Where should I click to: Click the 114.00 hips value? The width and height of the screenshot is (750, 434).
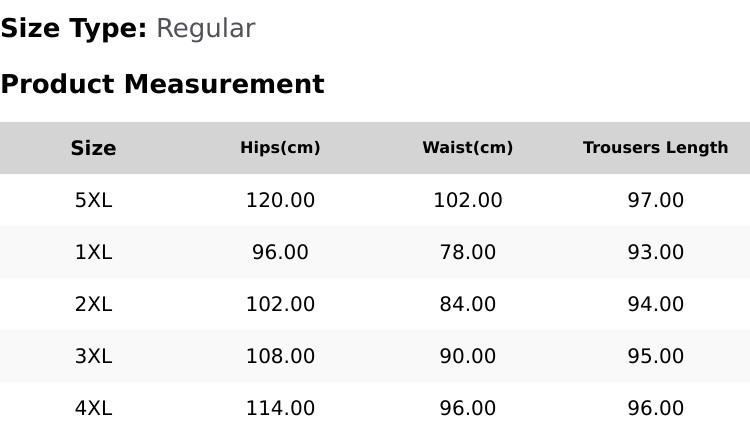[x=280, y=409]
